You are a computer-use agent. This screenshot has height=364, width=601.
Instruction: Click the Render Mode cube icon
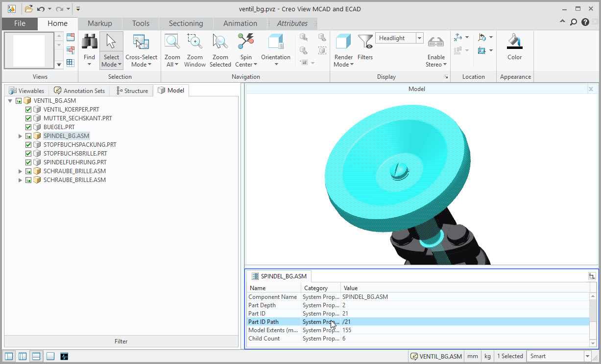pos(343,43)
